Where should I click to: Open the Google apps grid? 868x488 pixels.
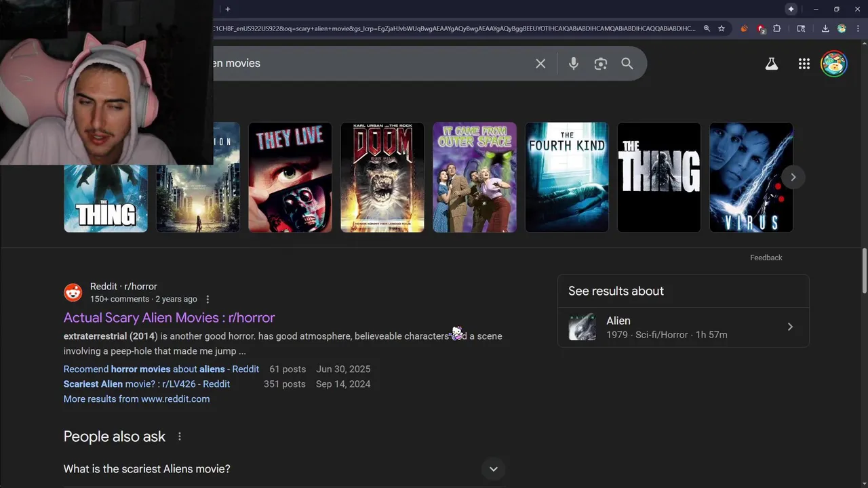804,64
